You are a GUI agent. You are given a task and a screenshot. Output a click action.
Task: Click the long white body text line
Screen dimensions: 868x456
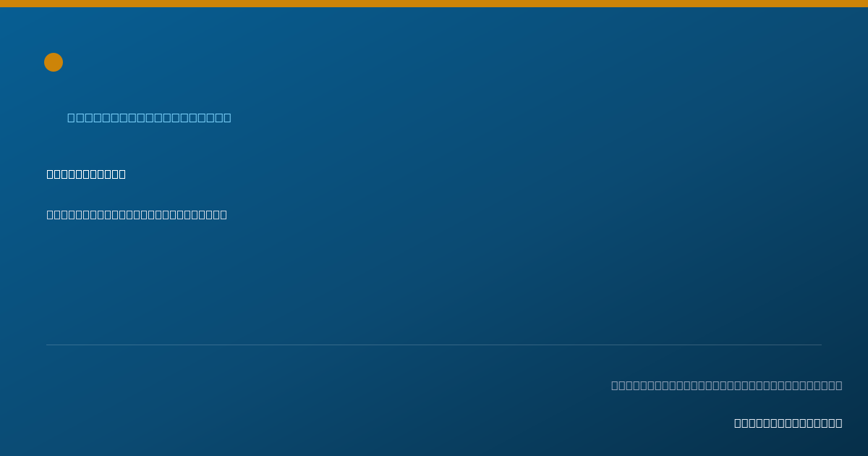pos(137,214)
